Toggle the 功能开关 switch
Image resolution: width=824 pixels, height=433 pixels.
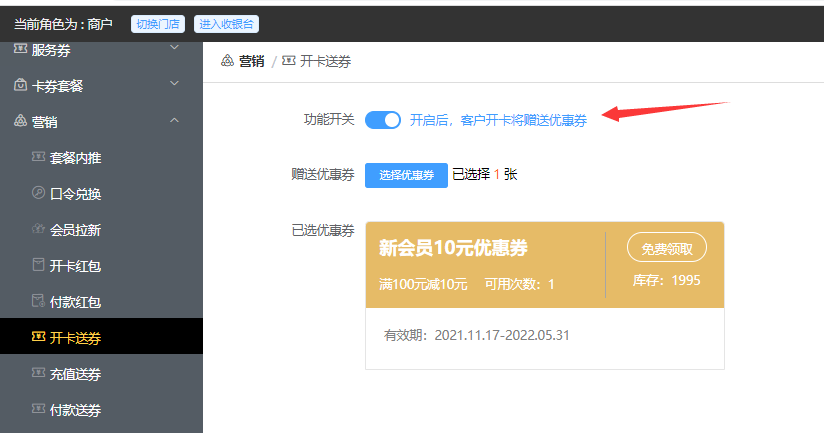pyautogui.click(x=383, y=120)
